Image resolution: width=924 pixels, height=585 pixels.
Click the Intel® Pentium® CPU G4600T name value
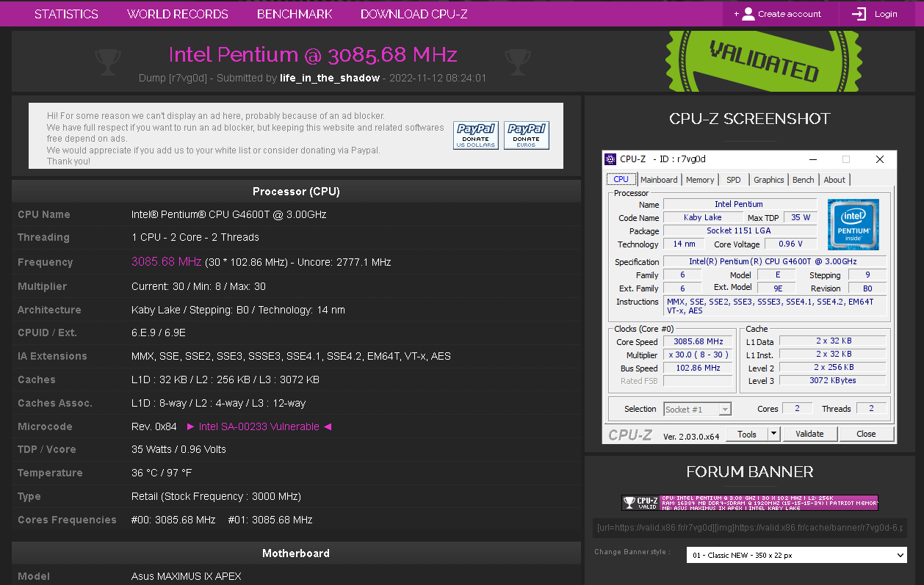(229, 214)
